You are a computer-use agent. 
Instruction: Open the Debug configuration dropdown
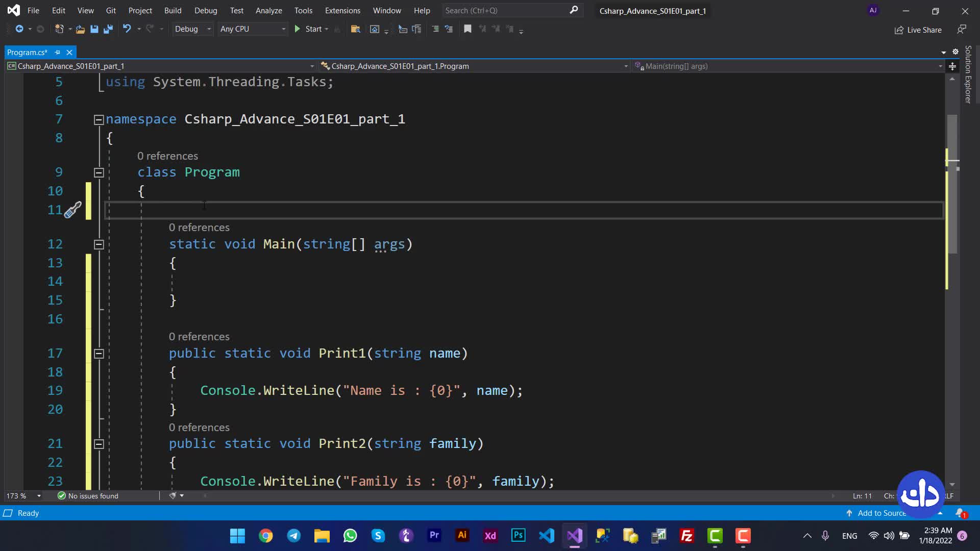point(192,29)
